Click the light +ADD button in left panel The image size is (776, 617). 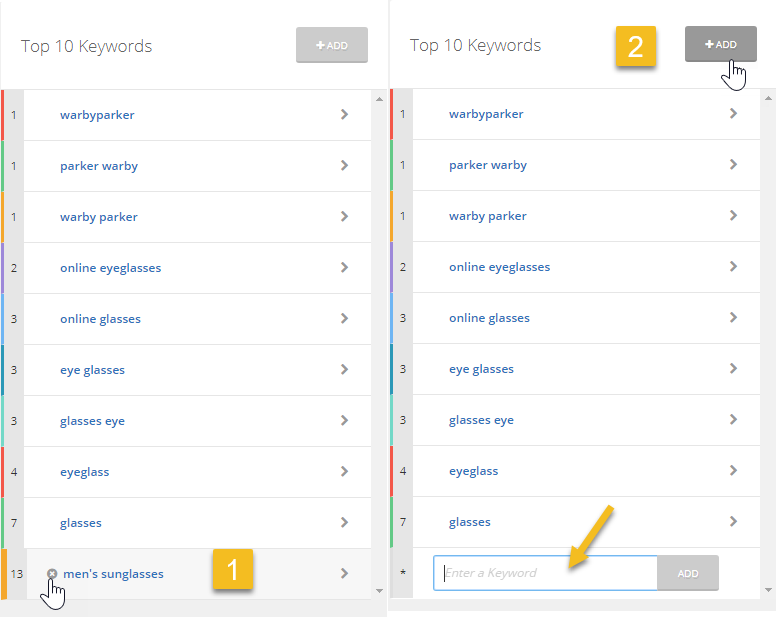332,45
